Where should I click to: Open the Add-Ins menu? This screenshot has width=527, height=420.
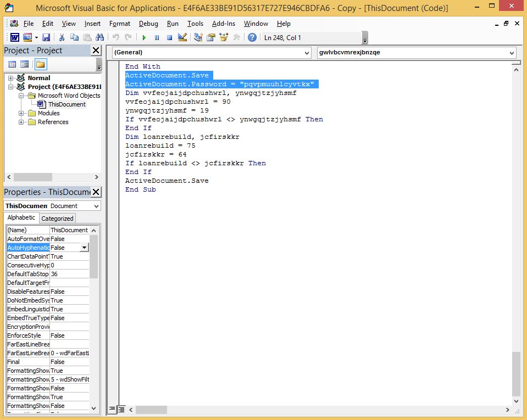pos(224,24)
